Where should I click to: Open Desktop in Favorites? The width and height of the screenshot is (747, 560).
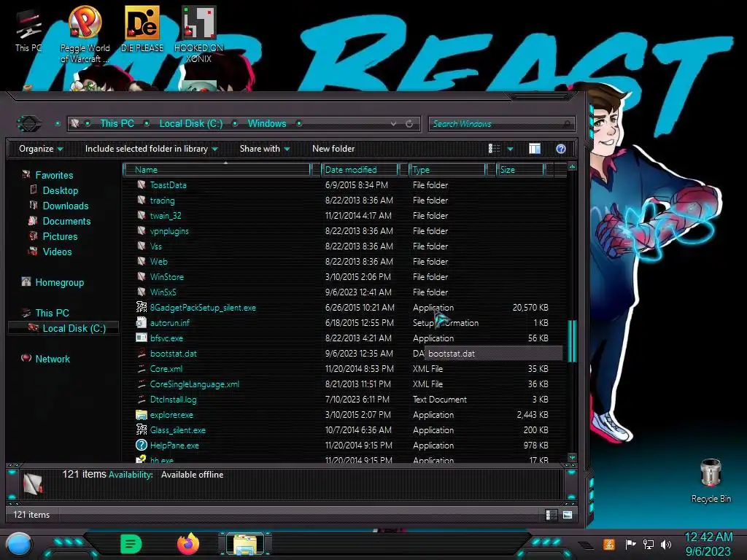pyautogui.click(x=60, y=190)
